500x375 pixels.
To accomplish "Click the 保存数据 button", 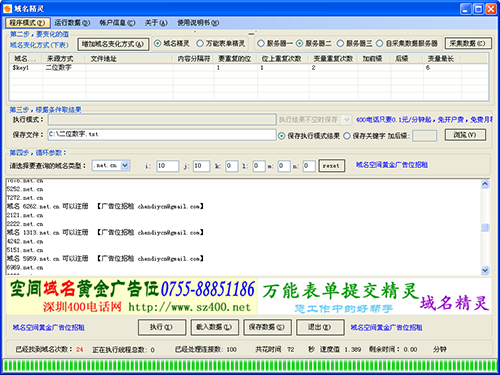I will tap(267, 327).
